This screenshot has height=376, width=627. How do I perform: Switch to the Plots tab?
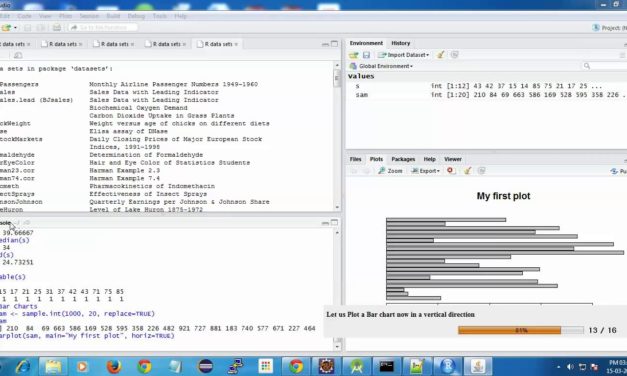tap(376, 159)
